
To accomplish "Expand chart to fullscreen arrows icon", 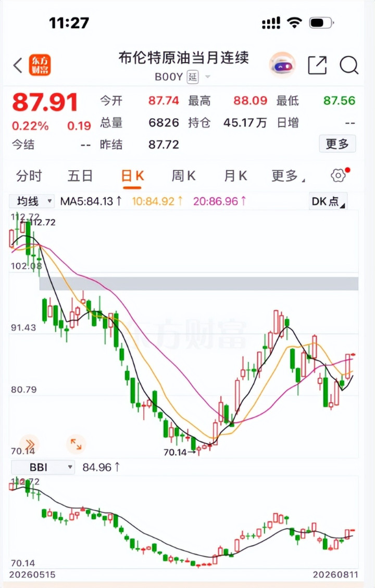I will pos(76,444).
